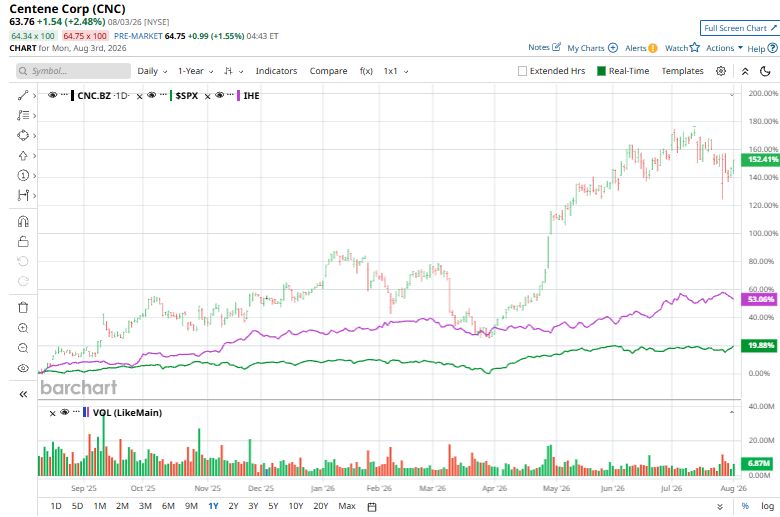Undo the last chart action
This screenshot has height=517, width=780.
23,261
